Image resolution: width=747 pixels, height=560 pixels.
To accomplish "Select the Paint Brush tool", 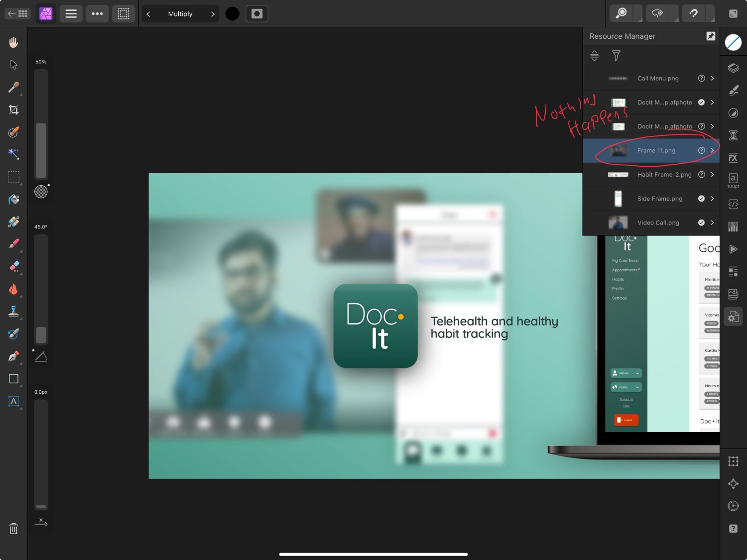I will click(13, 244).
